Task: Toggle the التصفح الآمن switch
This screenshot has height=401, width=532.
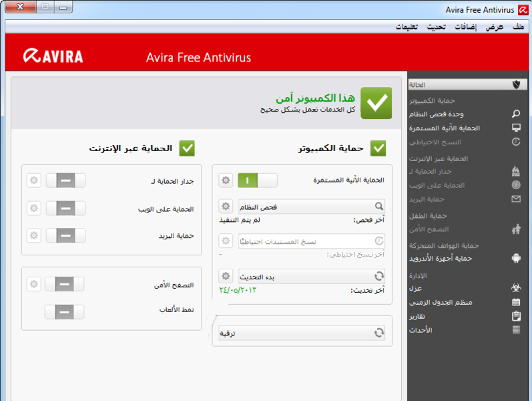Action: tap(65, 284)
